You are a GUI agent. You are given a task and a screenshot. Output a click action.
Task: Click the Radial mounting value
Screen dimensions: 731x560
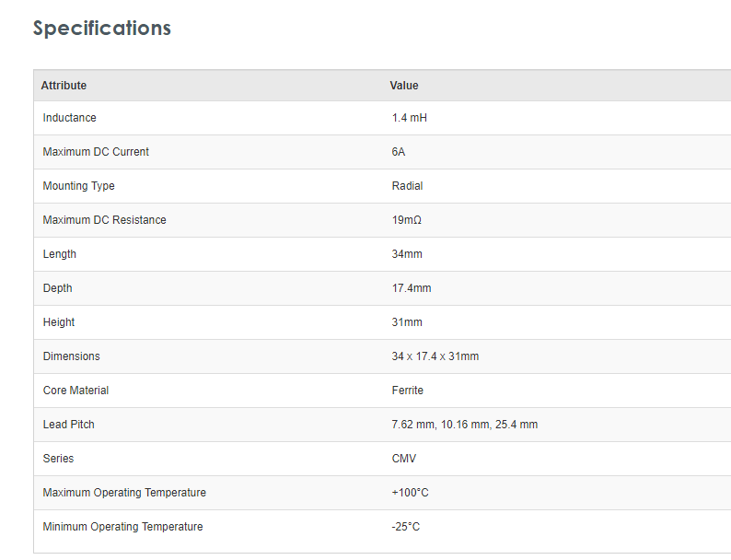407,186
